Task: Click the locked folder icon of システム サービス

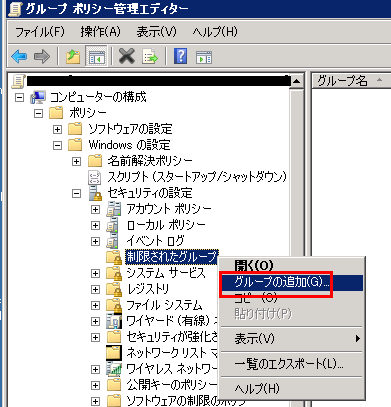Action: 114,273
